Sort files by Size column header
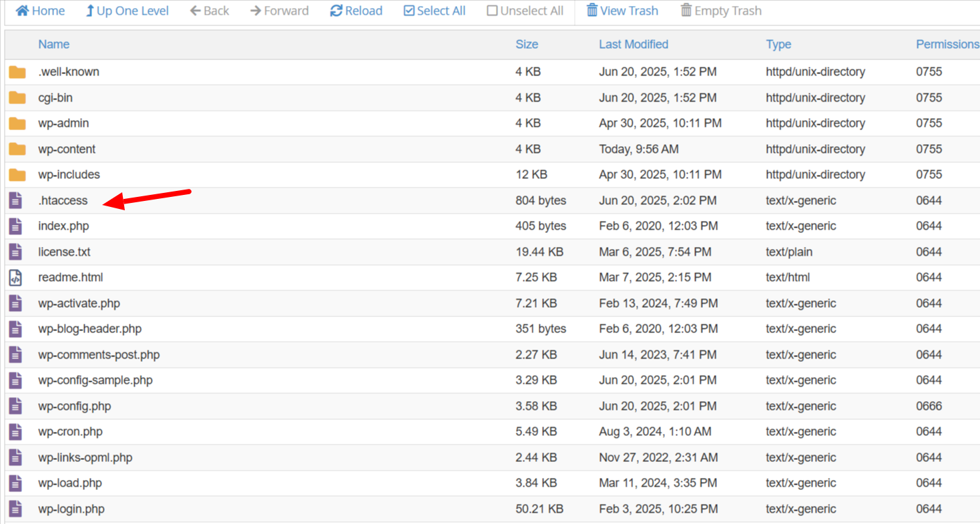 (x=527, y=44)
